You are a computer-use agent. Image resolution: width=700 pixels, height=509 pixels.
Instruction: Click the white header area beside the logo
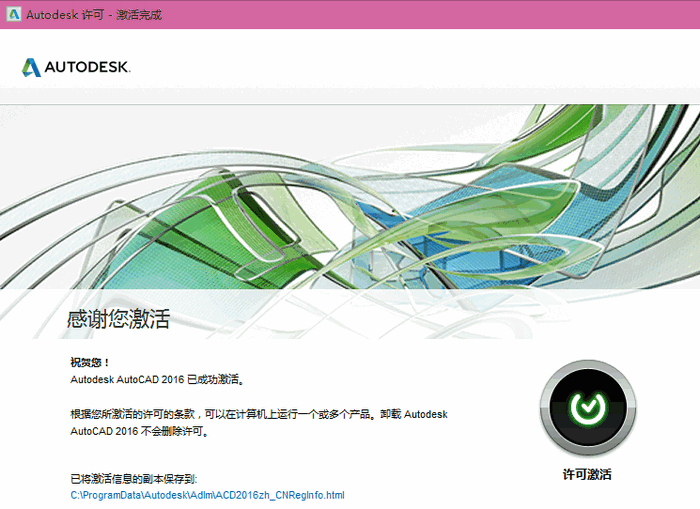tap(400, 60)
